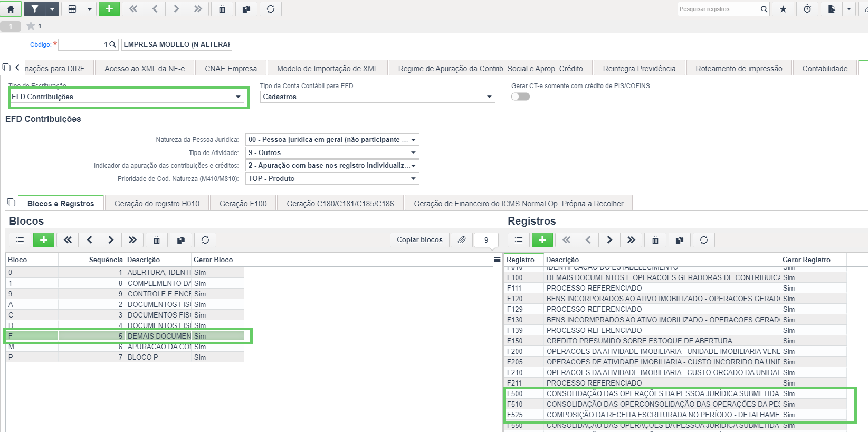This screenshot has width=868, height=432.
Task: Open Blocos attachments paperclip
Action: [462, 240]
